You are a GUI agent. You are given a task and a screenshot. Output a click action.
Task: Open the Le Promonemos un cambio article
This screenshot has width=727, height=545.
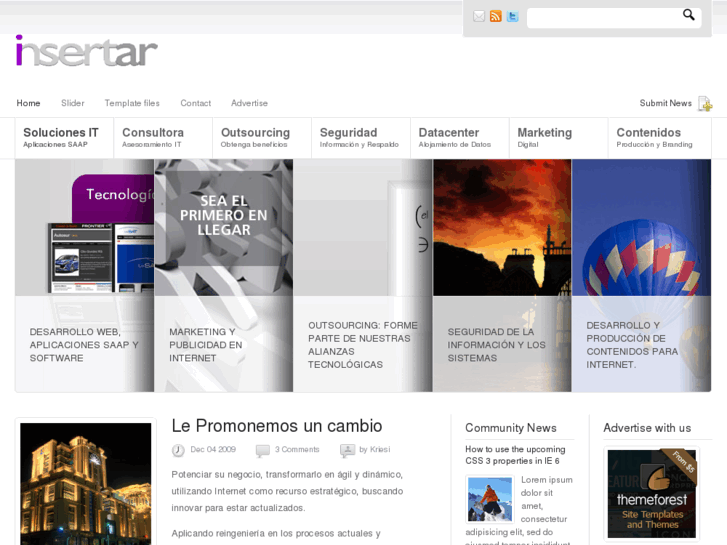277,426
